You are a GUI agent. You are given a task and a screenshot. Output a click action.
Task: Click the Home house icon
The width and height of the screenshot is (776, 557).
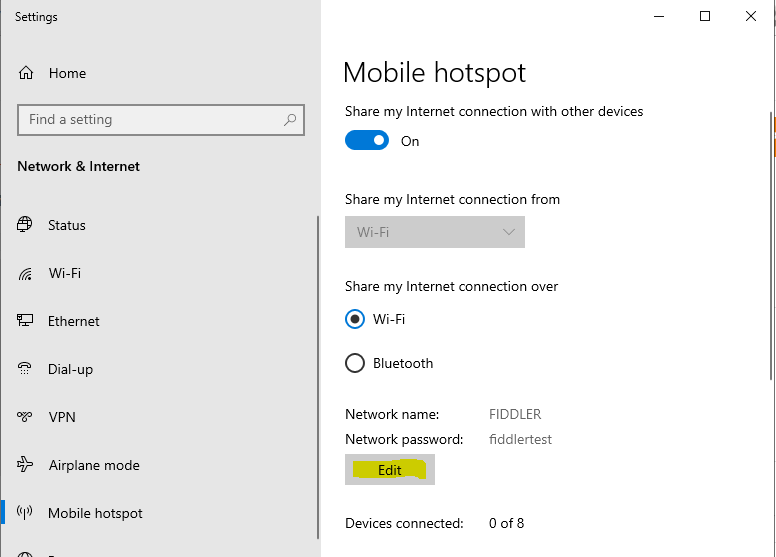26,73
